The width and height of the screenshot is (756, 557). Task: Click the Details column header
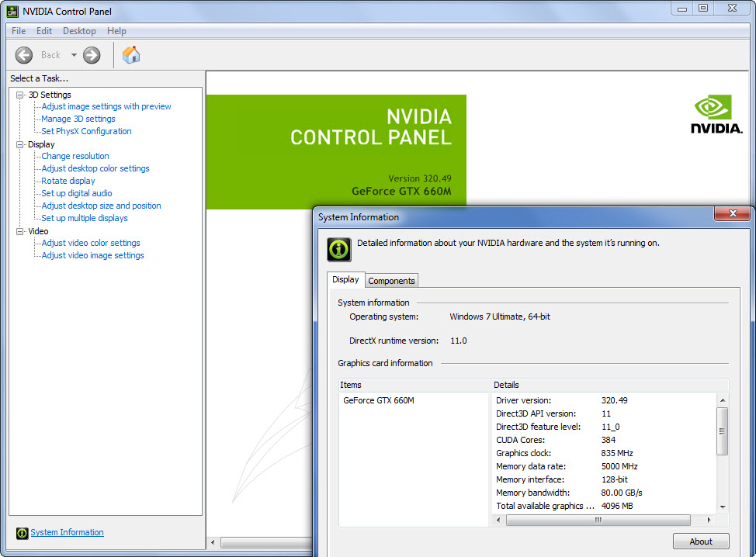tap(609, 385)
